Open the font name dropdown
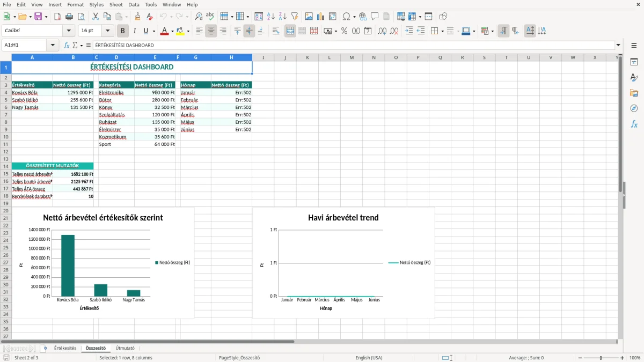Viewport: 644px width, 362px height. coord(69,31)
